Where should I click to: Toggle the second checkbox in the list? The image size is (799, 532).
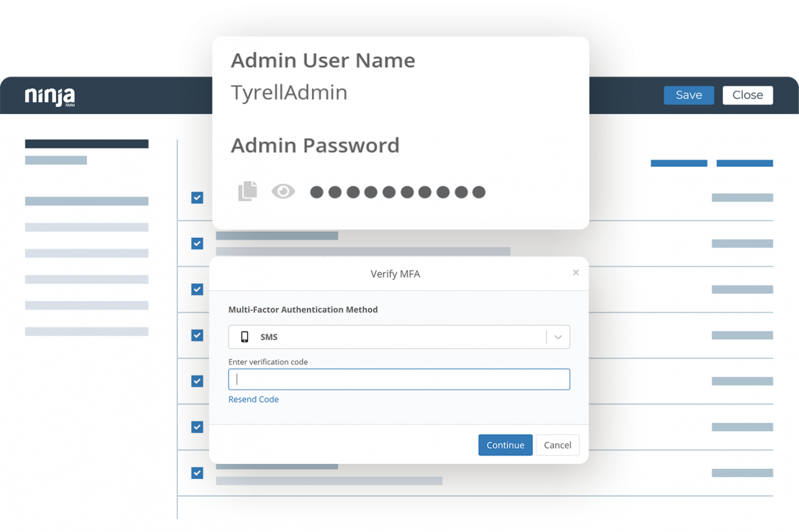click(197, 243)
